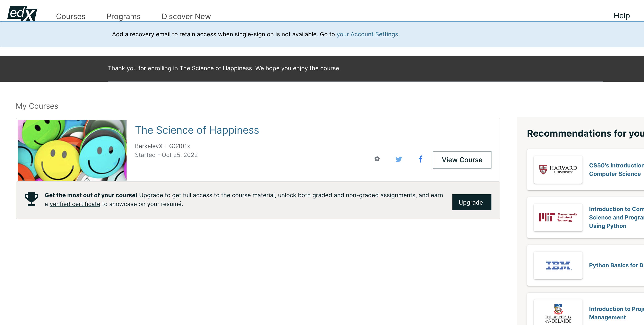Open the verified certificate link
Viewport: 644px width, 325px height.
(75, 204)
